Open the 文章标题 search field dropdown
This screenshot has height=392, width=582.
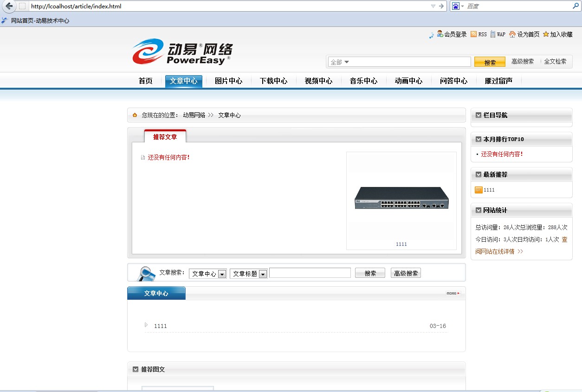263,274
